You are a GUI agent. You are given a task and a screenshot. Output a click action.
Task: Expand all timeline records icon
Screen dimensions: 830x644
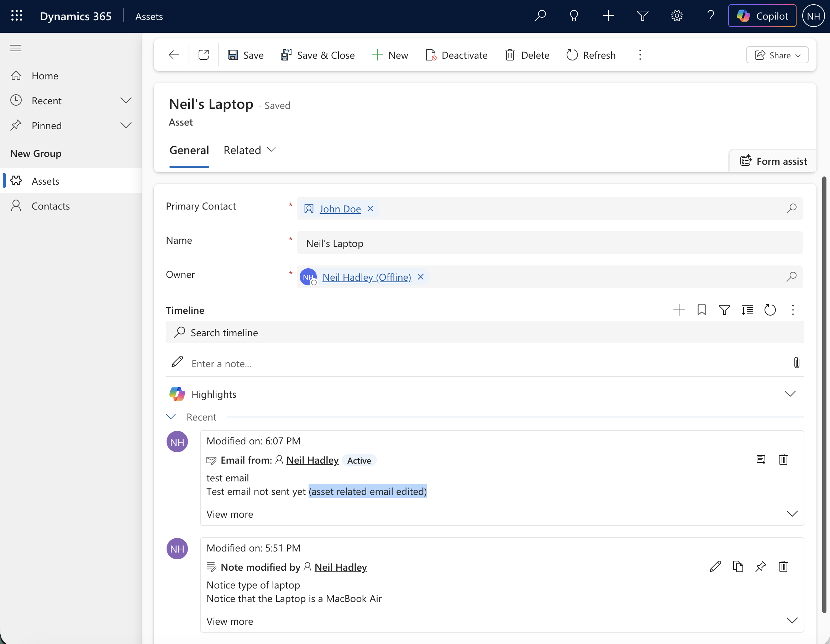pyautogui.click(x=747, y=310)
